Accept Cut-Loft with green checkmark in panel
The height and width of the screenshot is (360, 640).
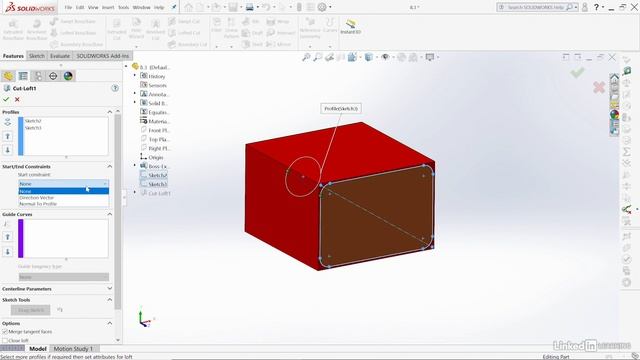click(6, 99)
